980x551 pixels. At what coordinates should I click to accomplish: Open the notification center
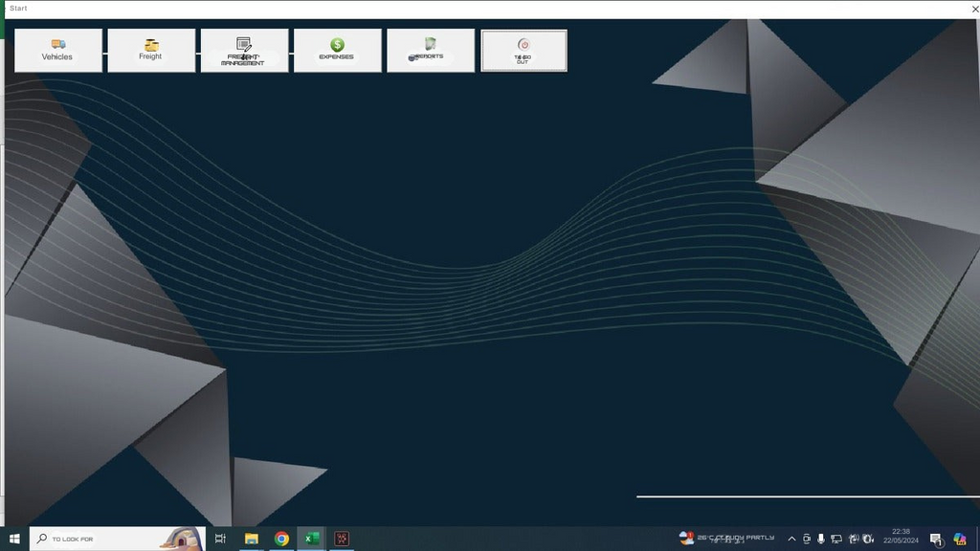(x=937, y=539)
